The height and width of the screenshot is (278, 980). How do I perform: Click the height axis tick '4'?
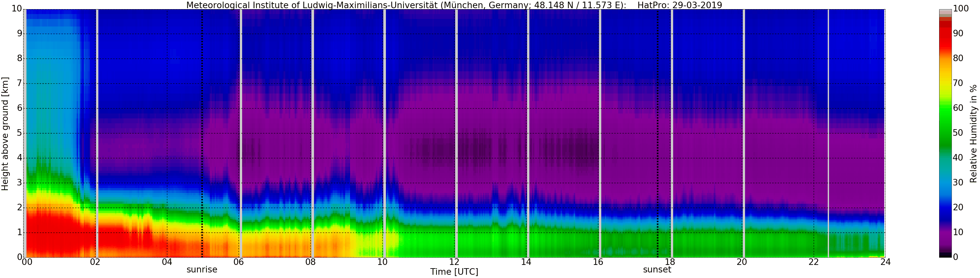19,158
